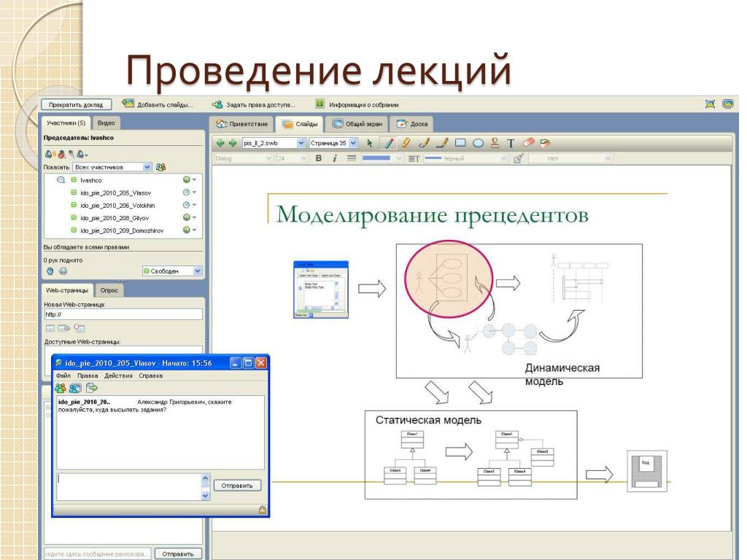
Task: Click the first web page icon under http field
Action: click(x=50, y=329)
